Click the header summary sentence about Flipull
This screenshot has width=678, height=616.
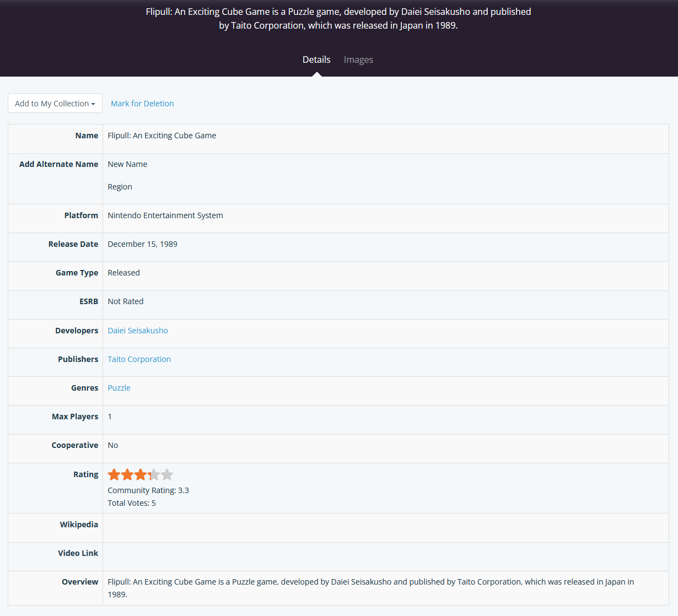(338, 18)
